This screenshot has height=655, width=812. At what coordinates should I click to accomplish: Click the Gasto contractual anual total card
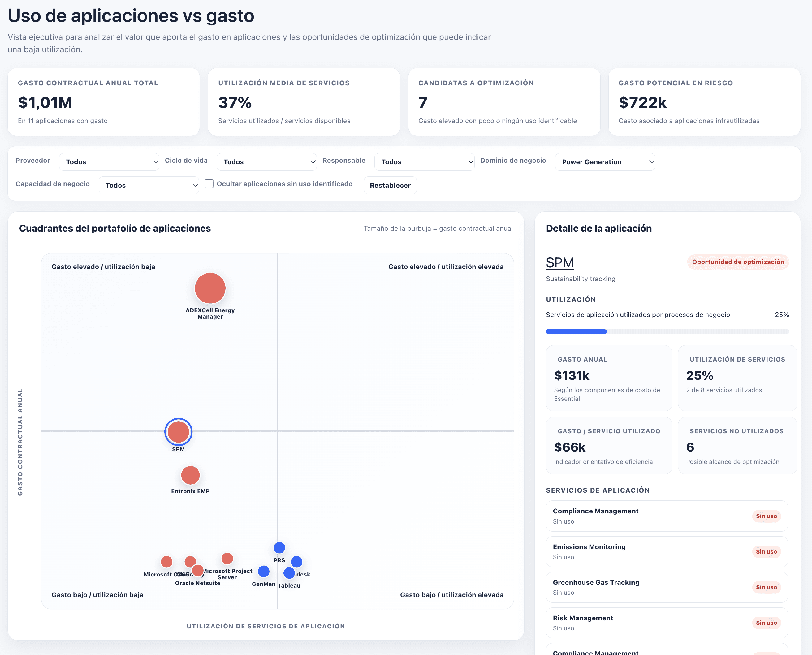click(x=103, y=102)
